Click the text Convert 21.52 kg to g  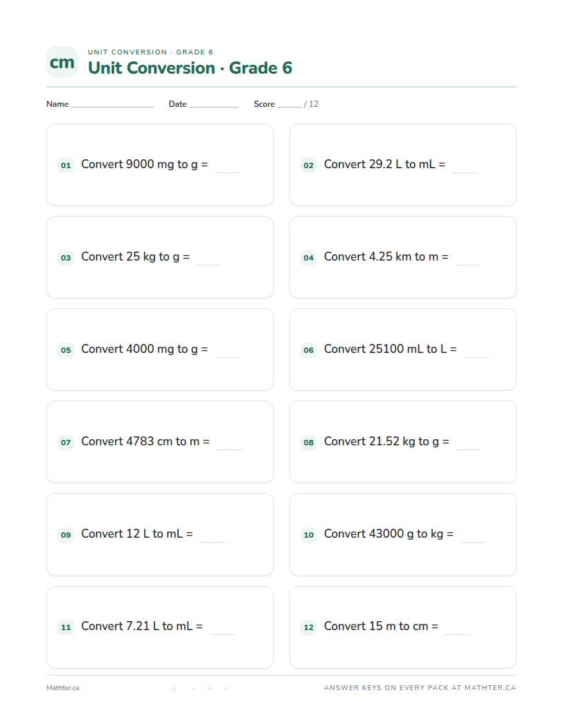pos(382,441)
